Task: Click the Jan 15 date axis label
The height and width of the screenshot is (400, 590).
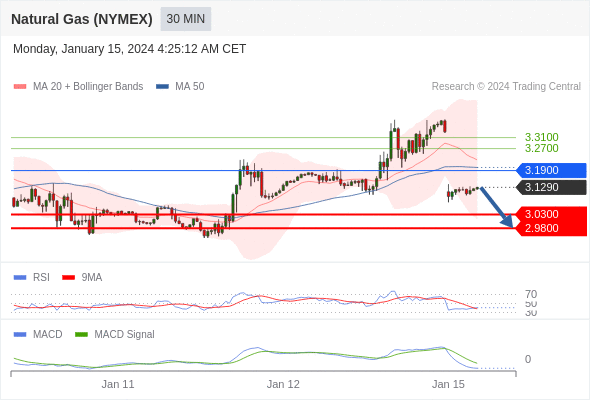Action: (x=448, y=384)
